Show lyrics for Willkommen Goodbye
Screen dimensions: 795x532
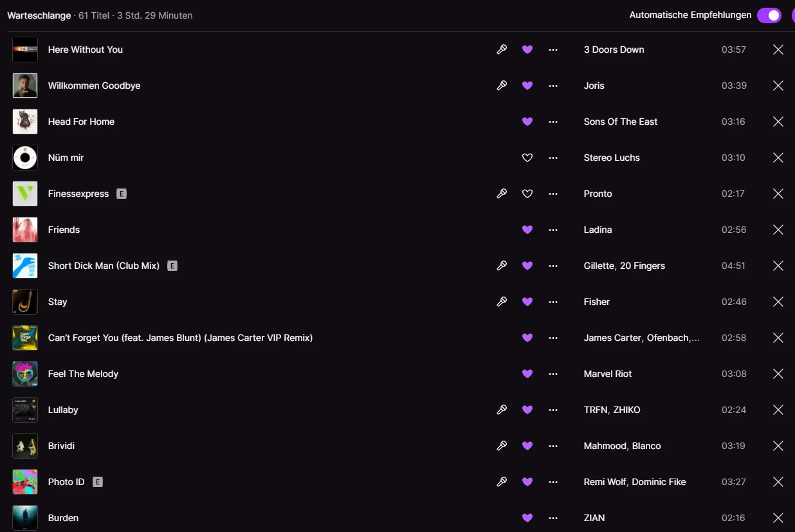click(502, 86)
